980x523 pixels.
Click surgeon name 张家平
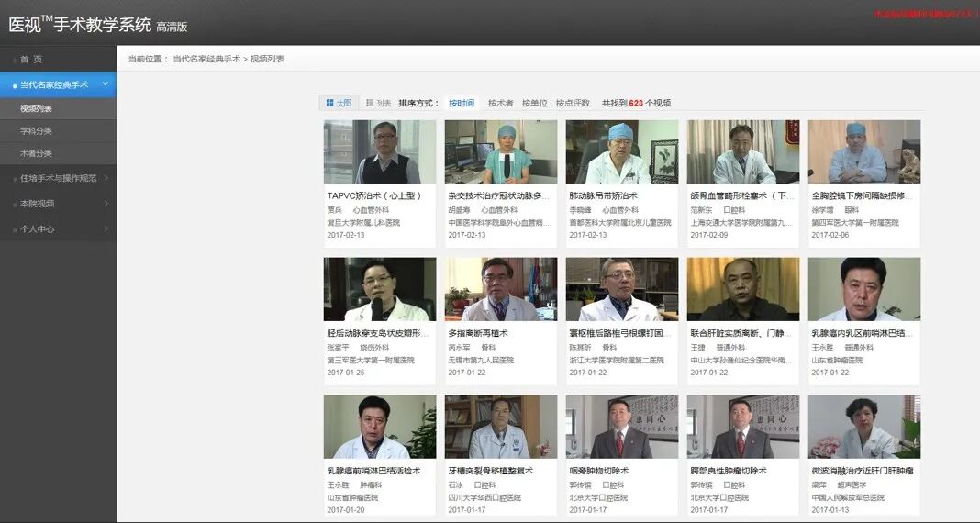(336, 348)
